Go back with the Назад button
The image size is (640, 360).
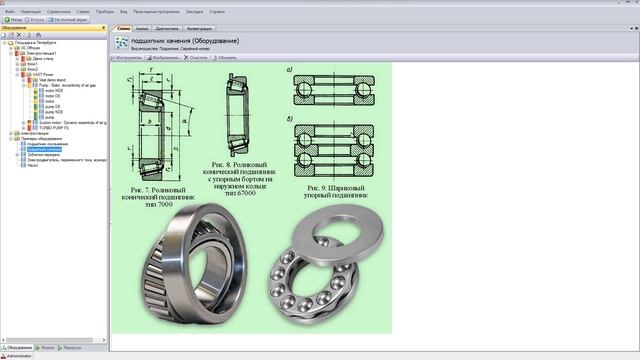(x=13, y=20)
